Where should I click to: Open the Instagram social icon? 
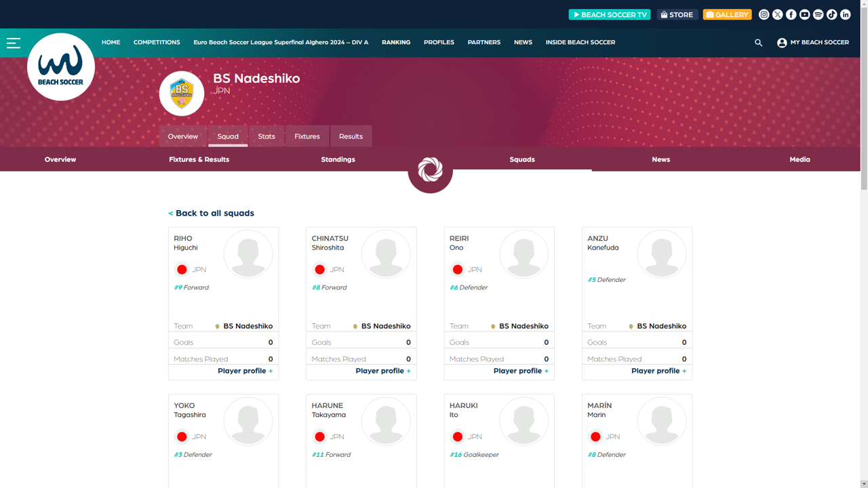764,14
